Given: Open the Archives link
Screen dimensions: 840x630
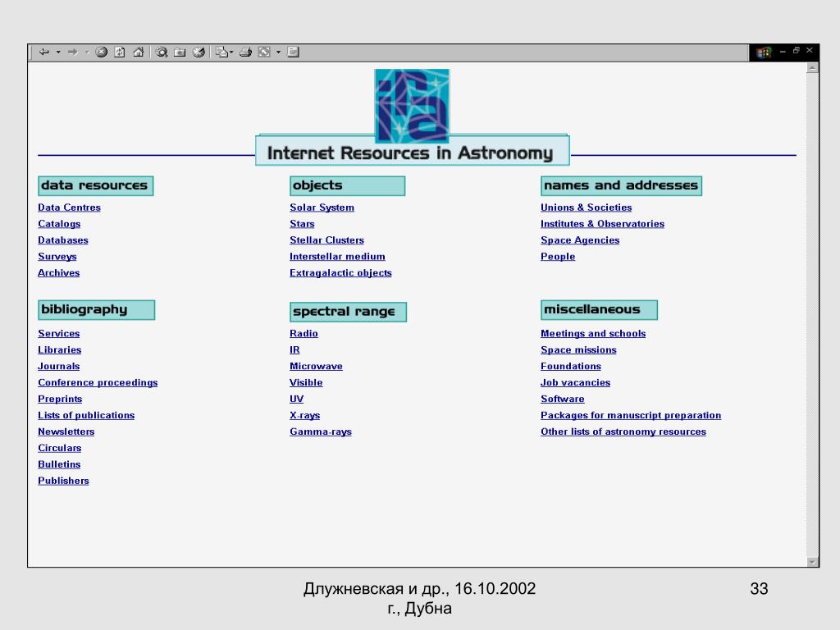Looking at the screenshot, I should tap(58, 272).
